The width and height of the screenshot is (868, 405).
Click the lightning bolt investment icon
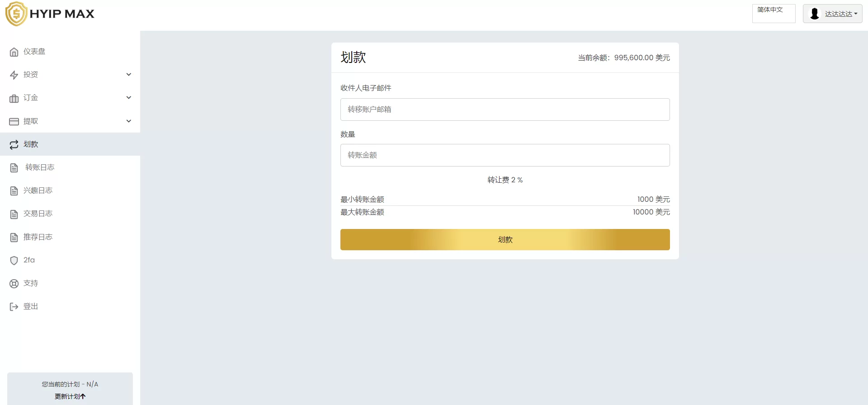coord(14,75)
